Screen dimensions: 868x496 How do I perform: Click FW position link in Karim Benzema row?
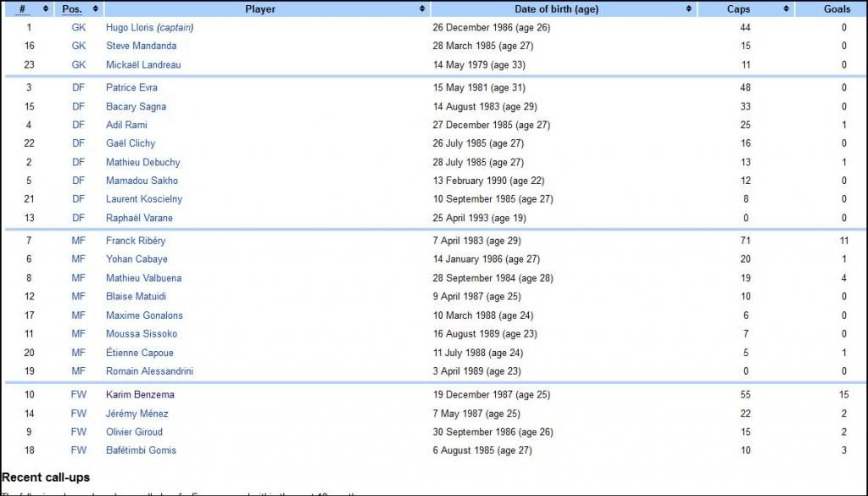[x=79, y=395]
